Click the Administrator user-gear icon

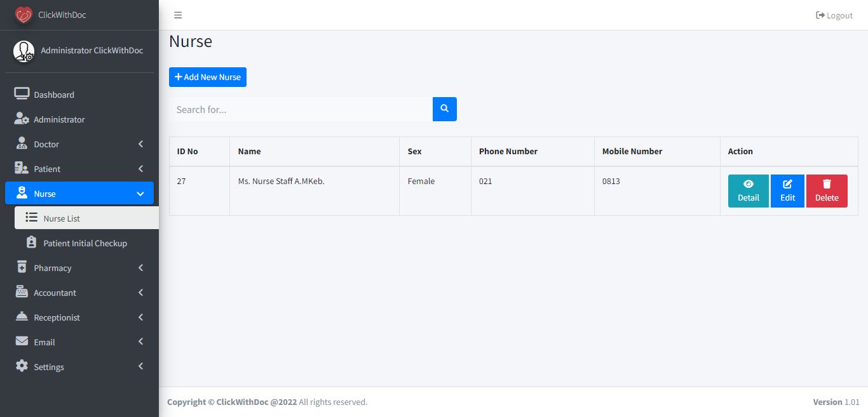pyautogui.click(x=22, y=119)
